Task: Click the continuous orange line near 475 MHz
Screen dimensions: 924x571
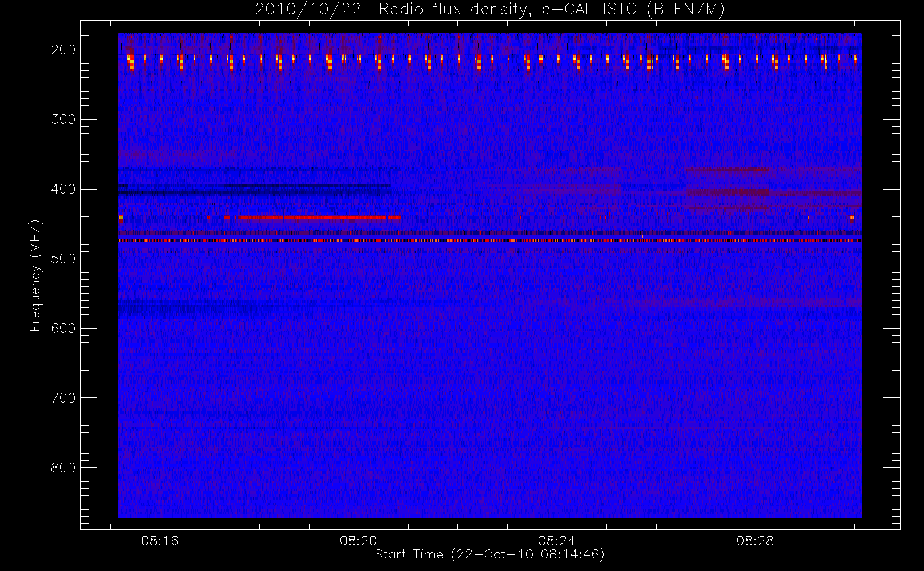Action: point(490,241)
